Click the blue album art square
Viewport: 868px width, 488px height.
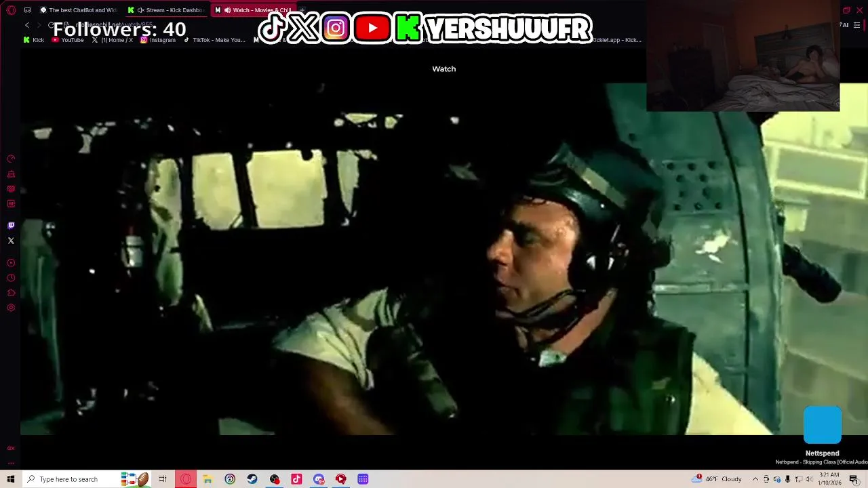tap(822, 425)
